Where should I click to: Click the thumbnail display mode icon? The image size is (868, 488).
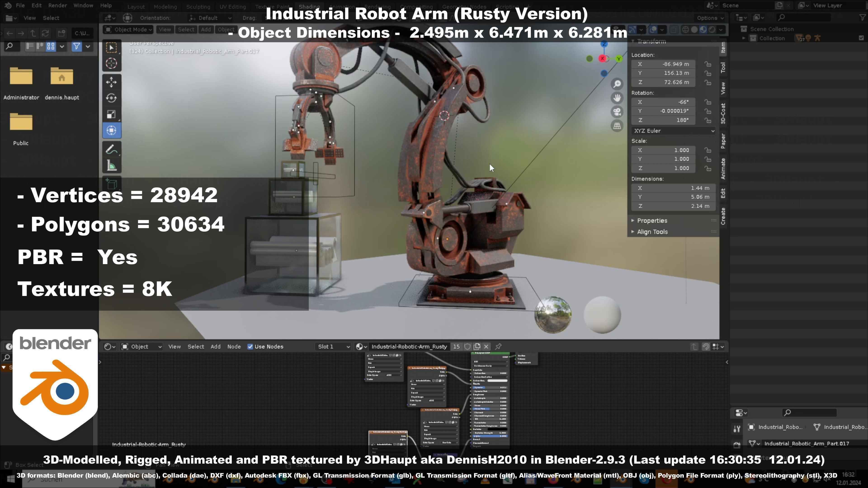(x=51, y=46)
